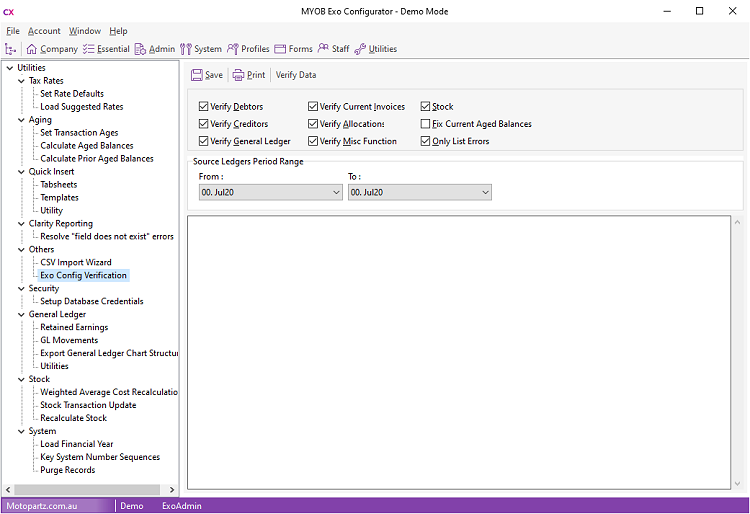Open the Window menu
750x514 pixels.
tap(85, 31)
